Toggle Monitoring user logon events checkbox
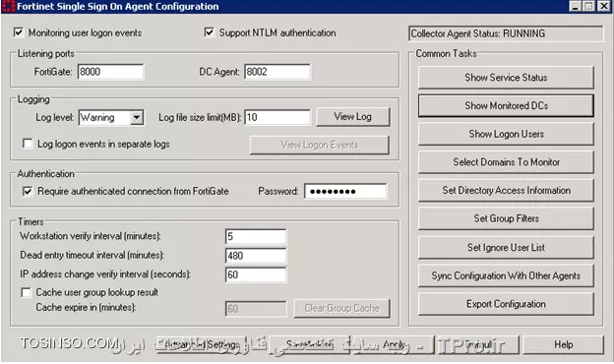This screenshot has height=364, width=614. point(19,32)
